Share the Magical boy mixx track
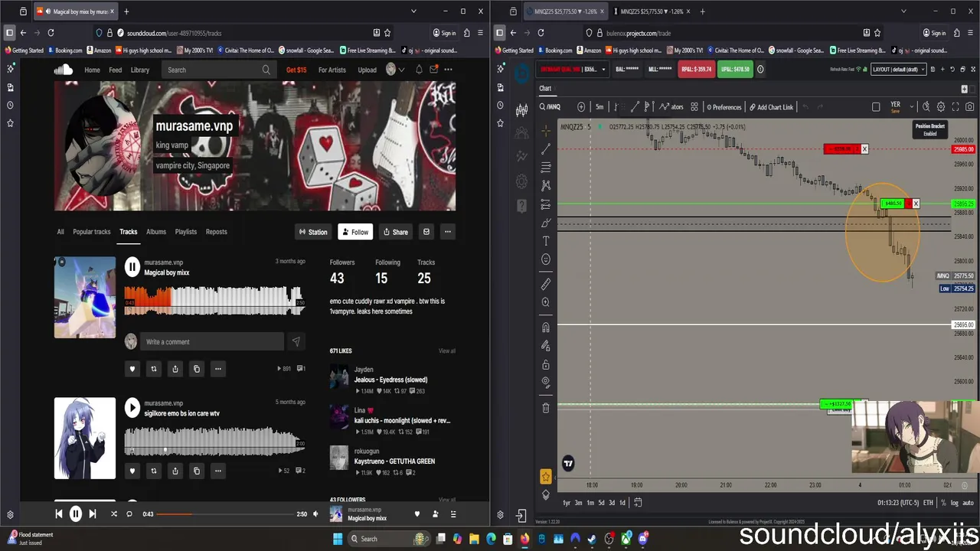 (175, 369)
